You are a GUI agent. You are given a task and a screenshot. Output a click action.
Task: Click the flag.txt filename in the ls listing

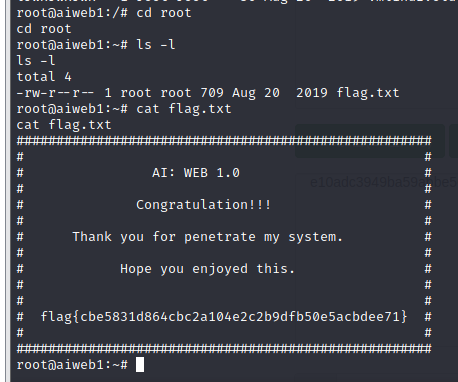(x=368, y=93)
